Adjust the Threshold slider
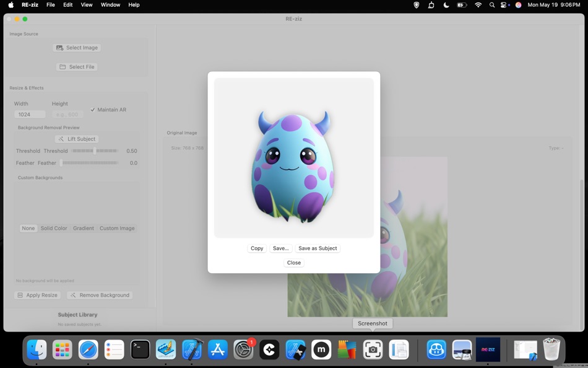 (x=95, y=151)
